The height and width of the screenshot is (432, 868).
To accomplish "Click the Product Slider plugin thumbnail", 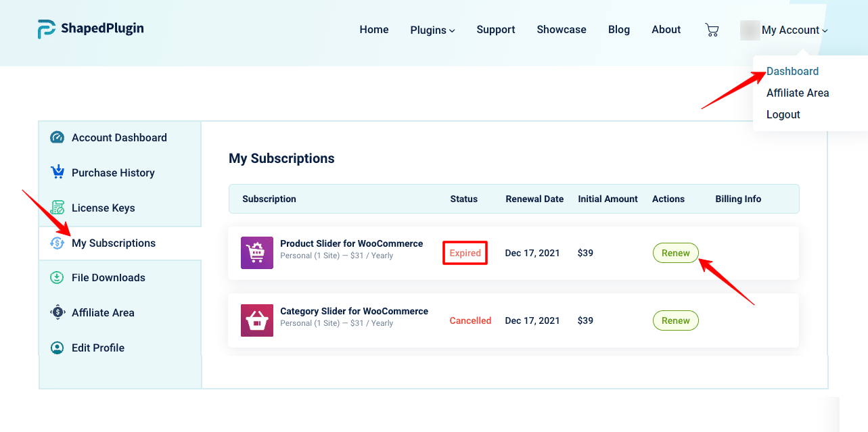I will point(257,253).
